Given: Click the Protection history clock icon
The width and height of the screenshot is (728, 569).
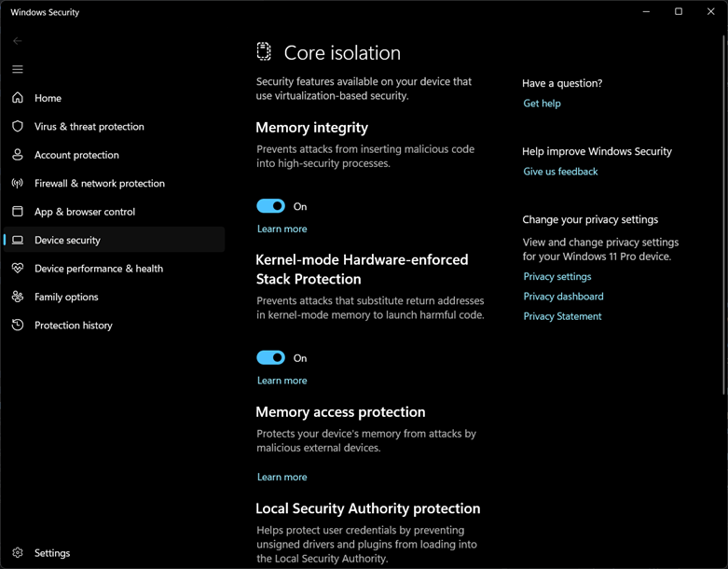Looking at the screenshot, I should (18, 326).
